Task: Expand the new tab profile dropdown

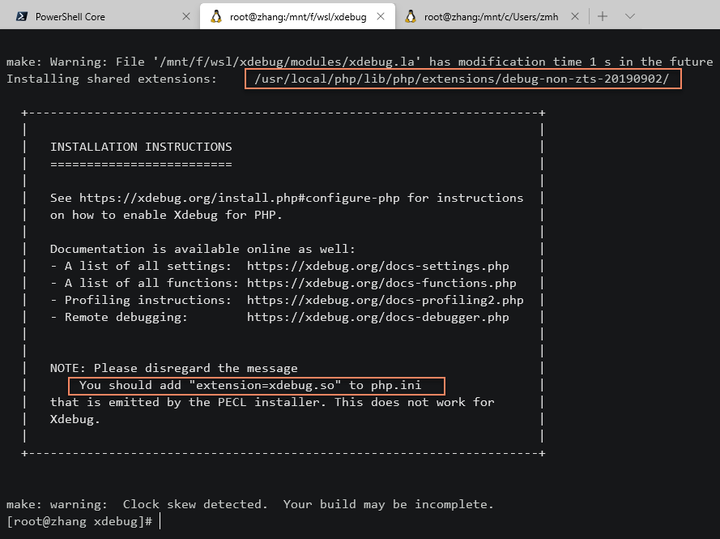Action: click(x=630, y=17)
